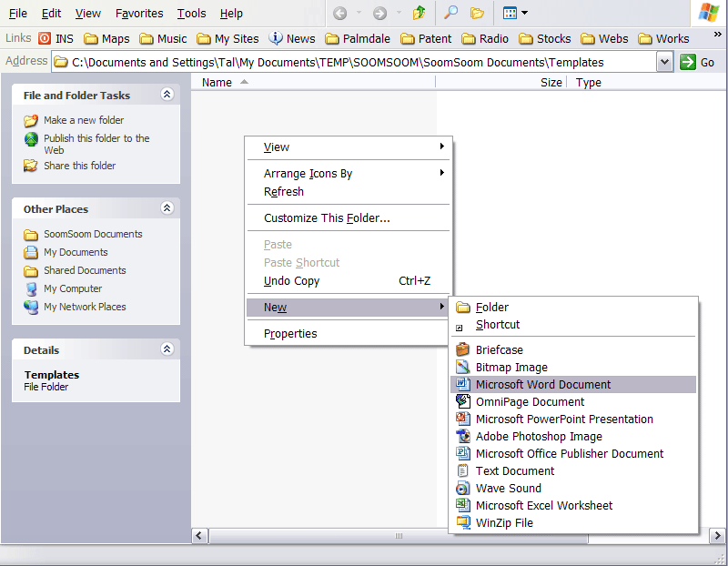The height and width of the screenshot is (566, 728).
Task: Create a new Microsoft Excel Worksheet
Action: click(x=573, y=505)
